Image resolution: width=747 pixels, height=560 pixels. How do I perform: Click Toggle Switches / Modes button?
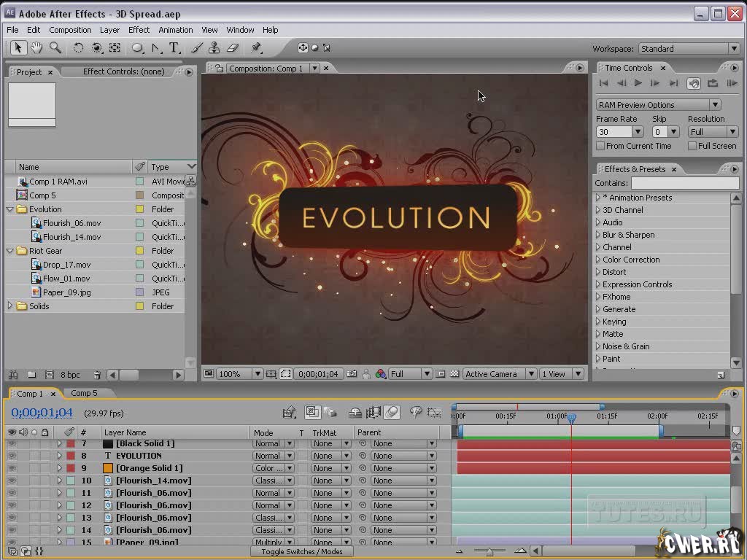pyautogui.click(x=301, y=551)
